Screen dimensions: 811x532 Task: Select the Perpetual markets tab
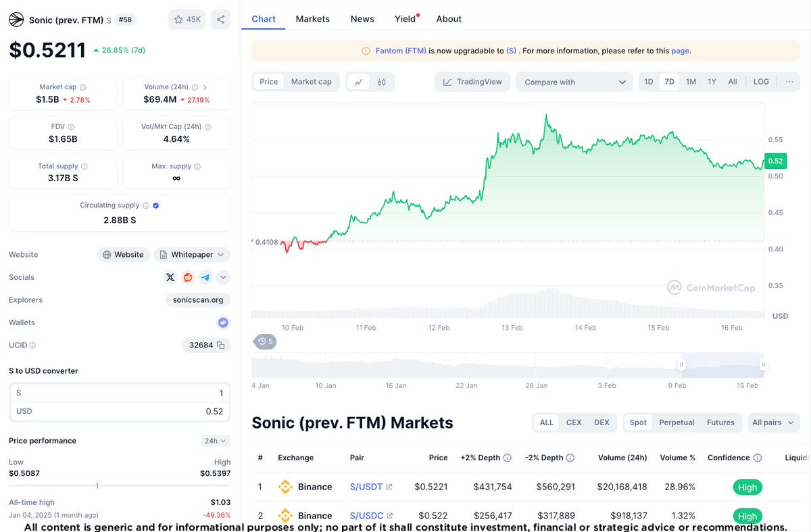(677, 422)
